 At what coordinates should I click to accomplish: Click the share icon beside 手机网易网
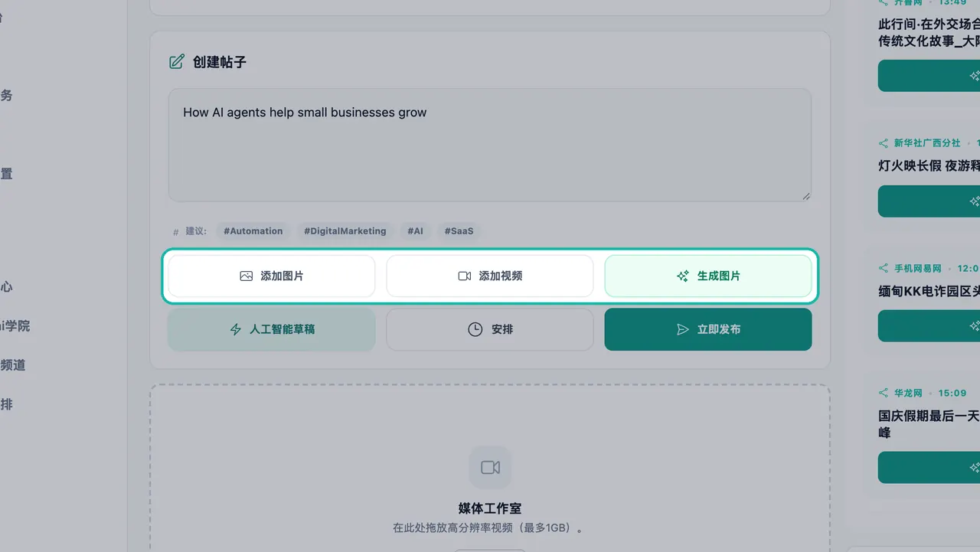click(x=884, y=269)
